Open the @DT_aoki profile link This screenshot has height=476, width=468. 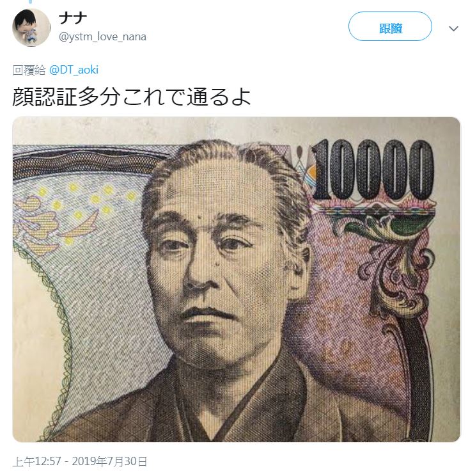click(x=74, y=70)
